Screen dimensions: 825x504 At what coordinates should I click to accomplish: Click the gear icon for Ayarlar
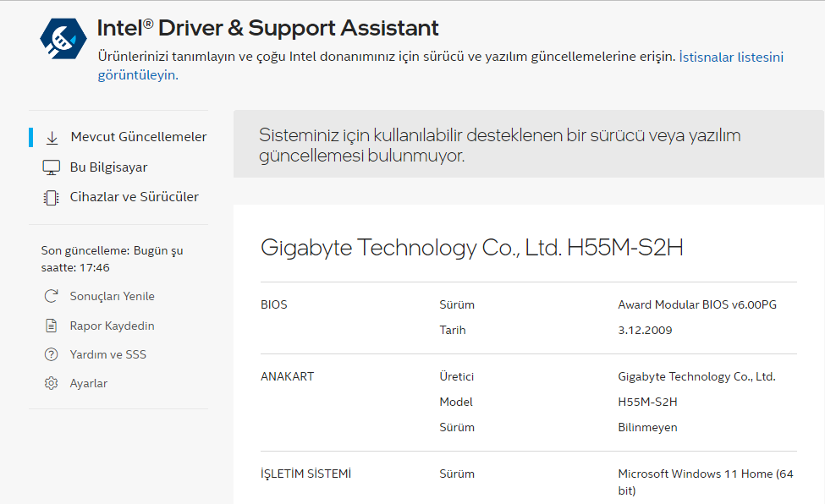point(51,384)
